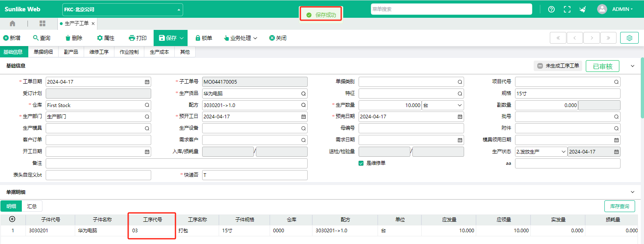This screenshot has height=244, width=644.
Task: Click the 打印 toolbar button
Action: point(138,38)
